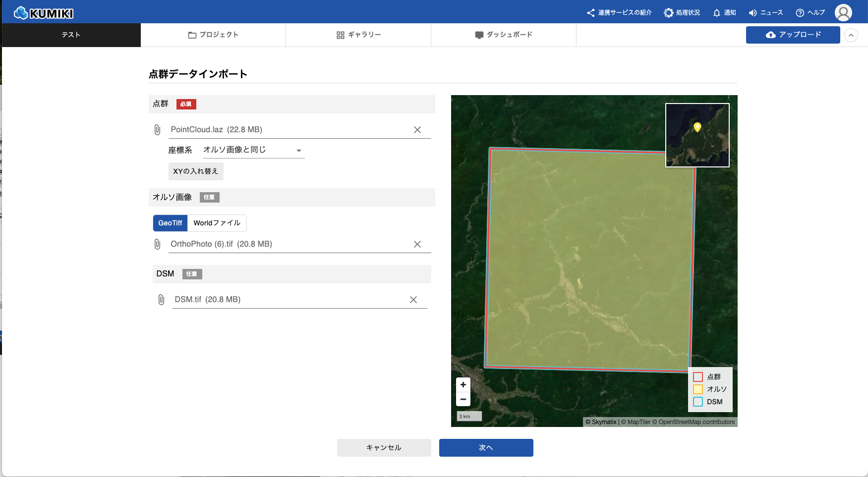The width and height of the screenshot is (868, 477).
Task: Click the paperclip icon beside PointCloud.laz
Action: pos(157,130)
